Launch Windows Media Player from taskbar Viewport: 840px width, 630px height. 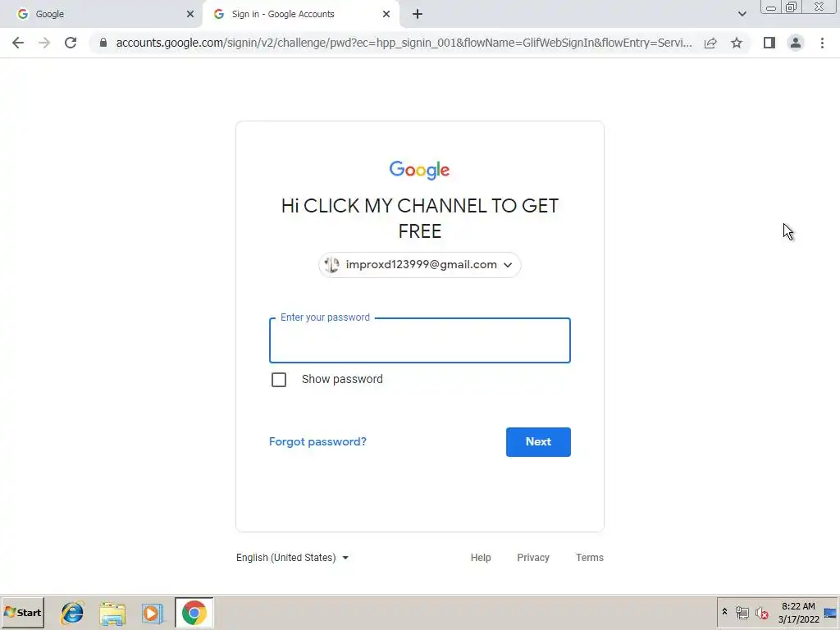coord(152,613)
